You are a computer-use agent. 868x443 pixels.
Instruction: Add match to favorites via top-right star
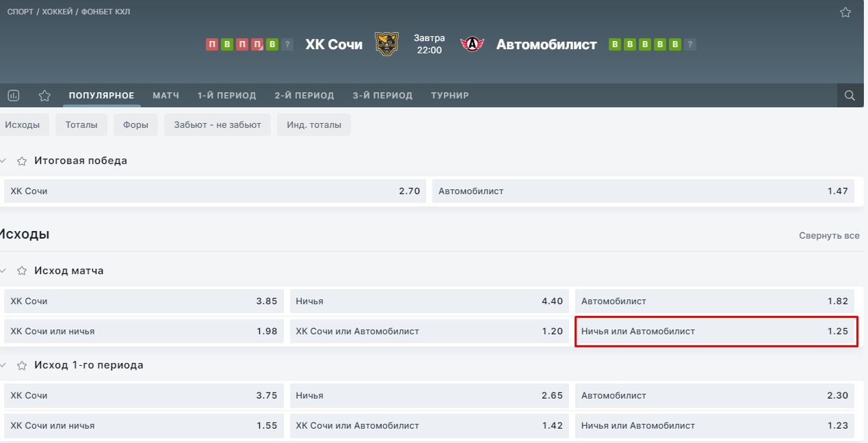point(845,12)
